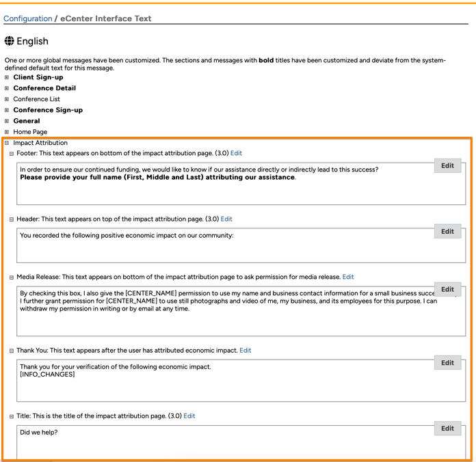Expand the General section

click(x=7, y=121)
